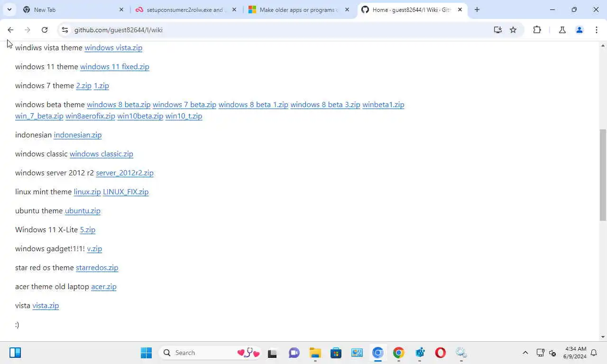The height and width of the screenshot is (364, 607).
Task: Open network and sound tray icons
Action: click(546, 353)
